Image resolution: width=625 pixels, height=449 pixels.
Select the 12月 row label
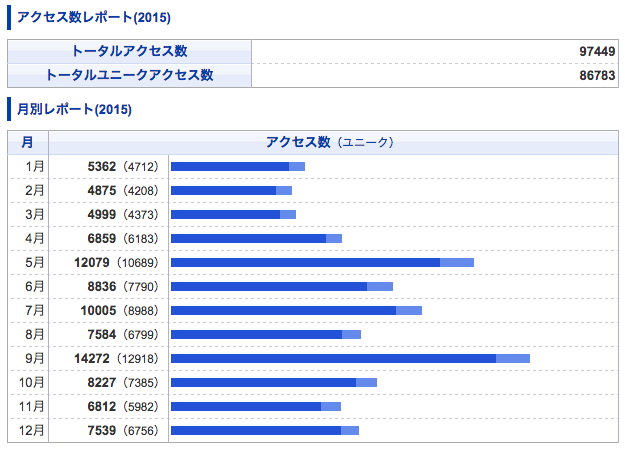pyautogui.click(x=31, y=430)
